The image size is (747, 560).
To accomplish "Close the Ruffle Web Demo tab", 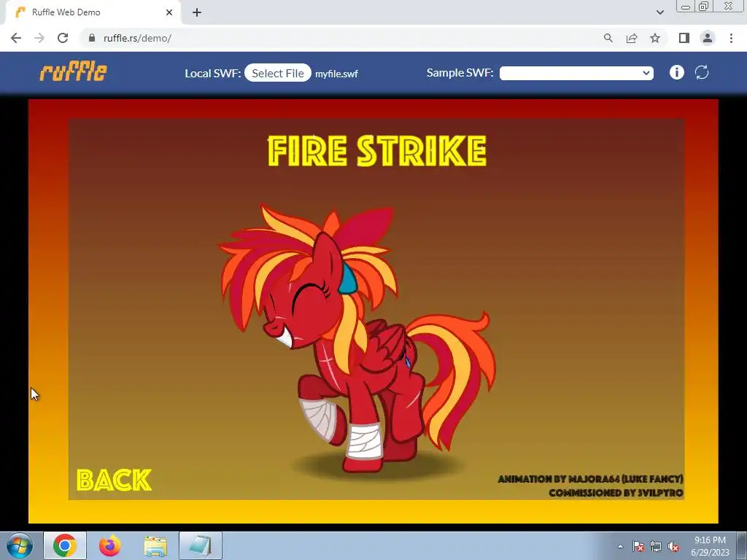I will coord(169,12).
